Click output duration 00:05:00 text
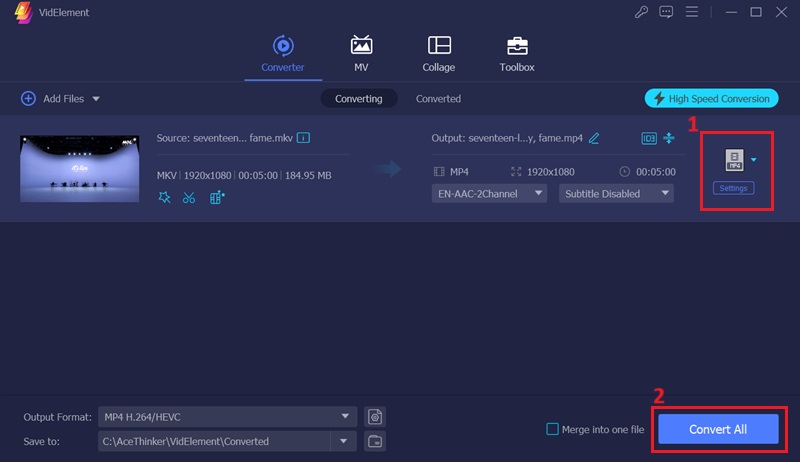 click(656, 172)
